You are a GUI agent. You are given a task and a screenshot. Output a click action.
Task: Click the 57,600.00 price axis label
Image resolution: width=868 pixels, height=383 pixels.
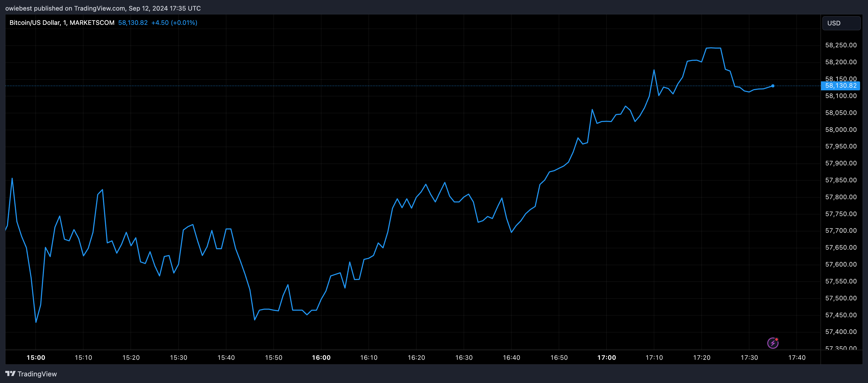pos(841,264)
